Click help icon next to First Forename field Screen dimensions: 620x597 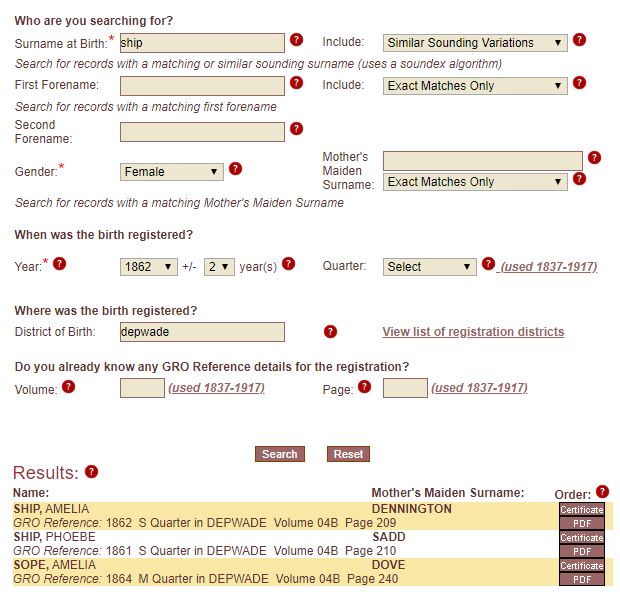[x=297, y=83]
